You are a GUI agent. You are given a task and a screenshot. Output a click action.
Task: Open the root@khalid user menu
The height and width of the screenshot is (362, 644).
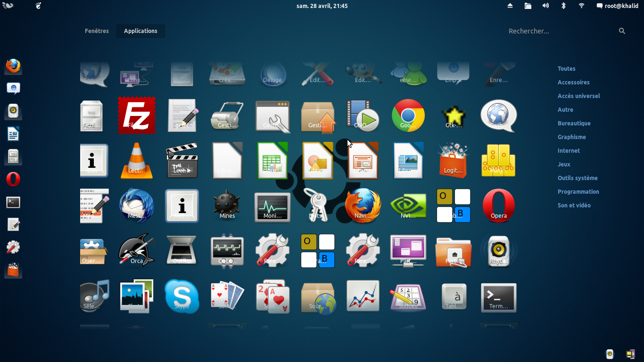tap(617, 6)
